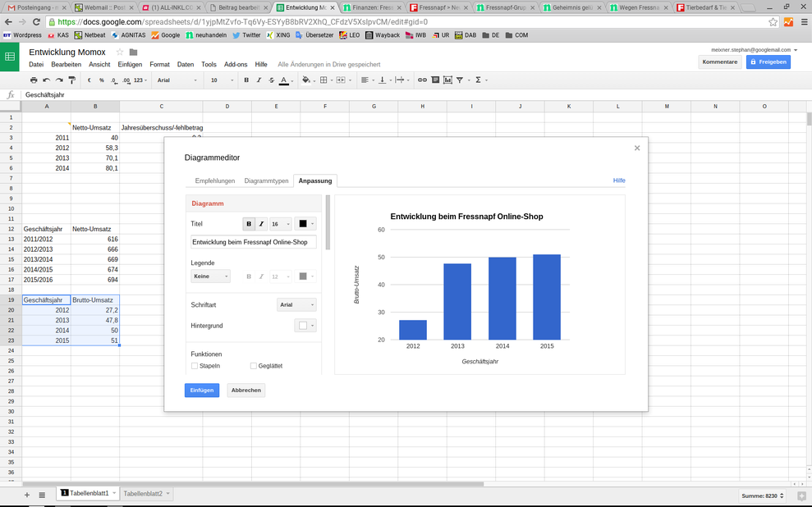Image resolution: width=812 pixels, height=507 pixels.
Task: Click the Print icon in the toolbar
Action: click(x=34, y=80)
